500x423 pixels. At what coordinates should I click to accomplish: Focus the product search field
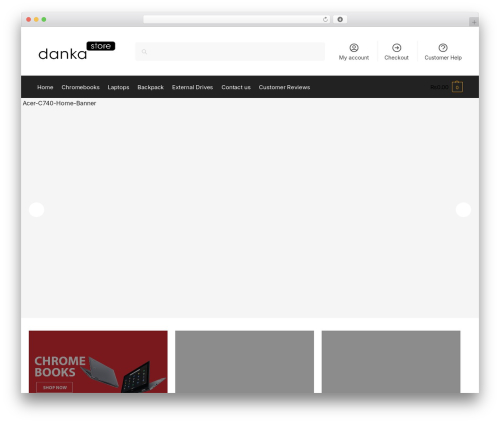click(x=230, y=52)
